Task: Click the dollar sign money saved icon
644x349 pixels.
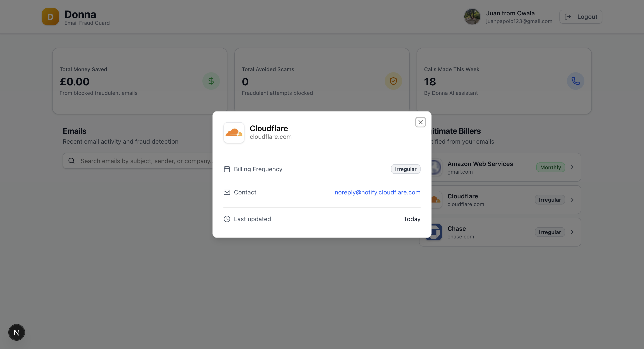Action: tap(211, 81)
